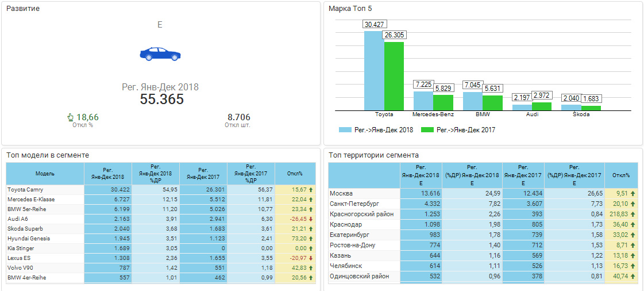Select the Lexus ES model
This screenshot has width=644, height=291.
pos(19,258)
